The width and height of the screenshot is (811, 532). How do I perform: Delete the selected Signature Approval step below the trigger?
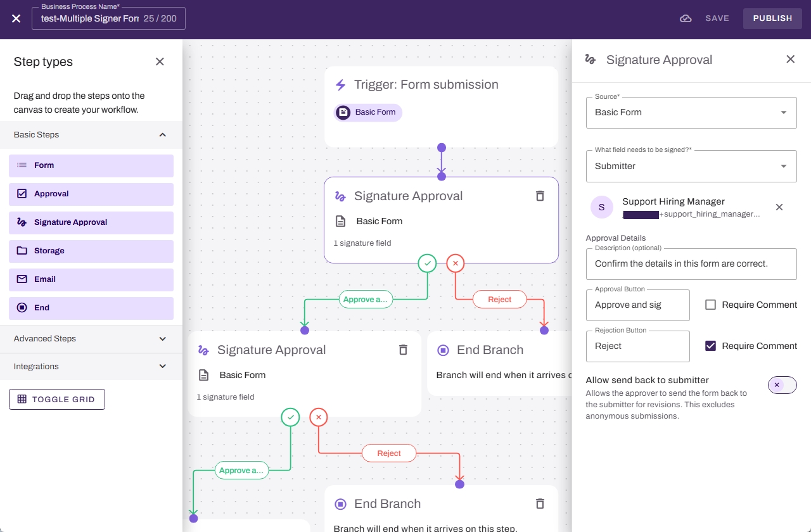(x=540, y=196)
